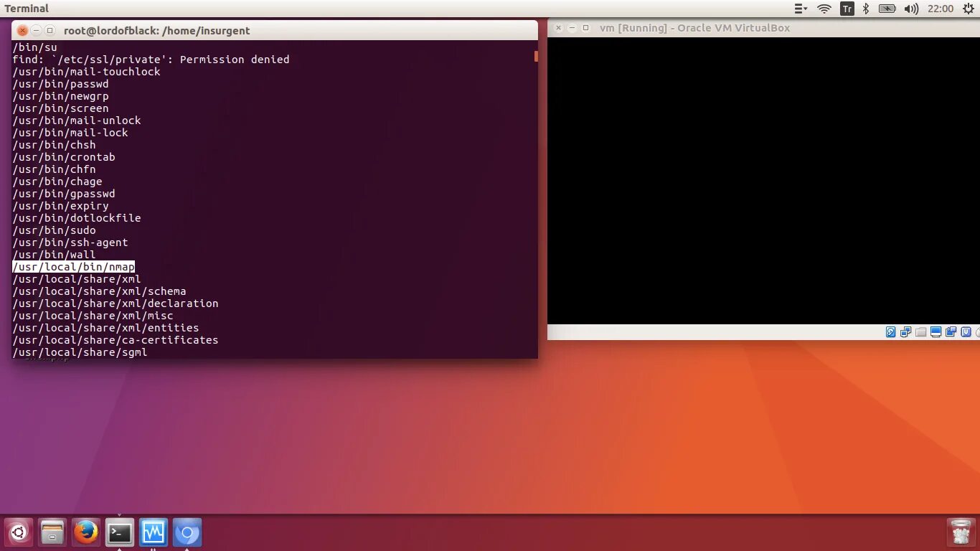Click the /usr/bin/chage line
This screenshot has width=980, height=551.
(57, 182)
